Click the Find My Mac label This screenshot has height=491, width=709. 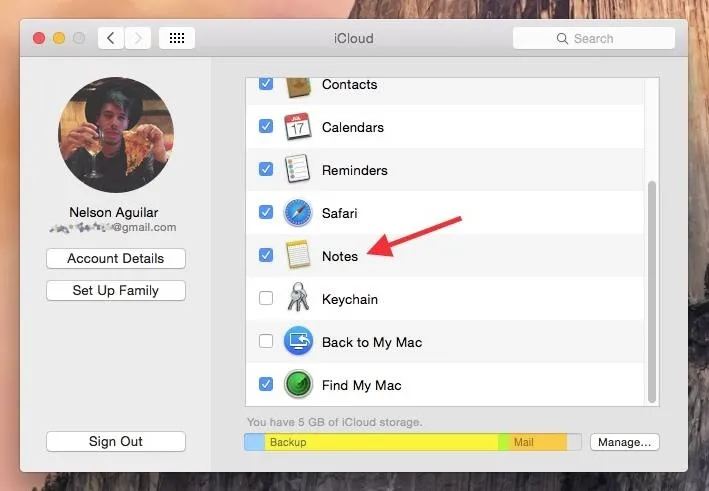click(x=361, y=385)
